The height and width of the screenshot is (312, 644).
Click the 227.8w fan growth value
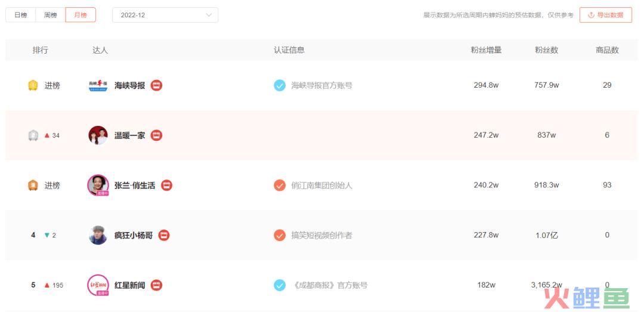[487, 234]
